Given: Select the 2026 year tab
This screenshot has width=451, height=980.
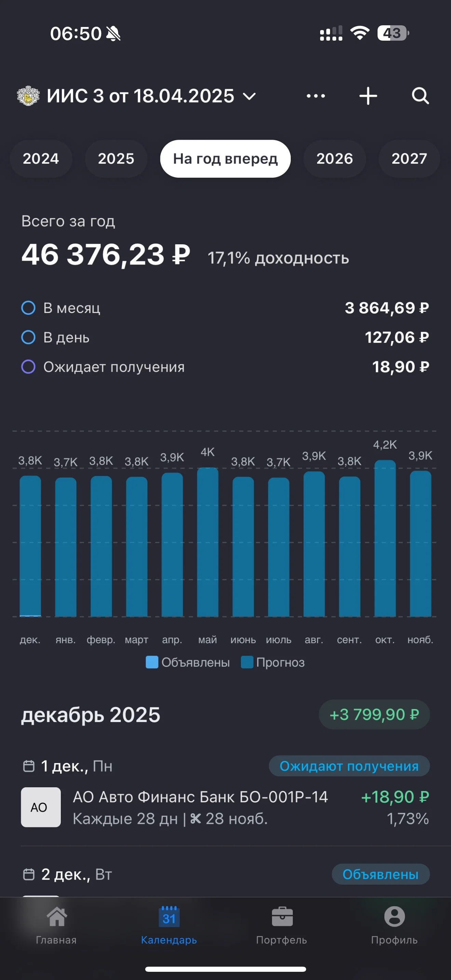Looking at the screenshot, I should [x=334, y=159].
